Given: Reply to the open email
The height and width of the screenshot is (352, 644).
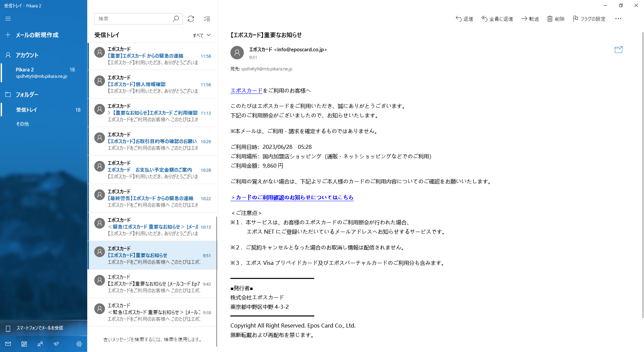Looking at the screenshot, I should [464, 19].
